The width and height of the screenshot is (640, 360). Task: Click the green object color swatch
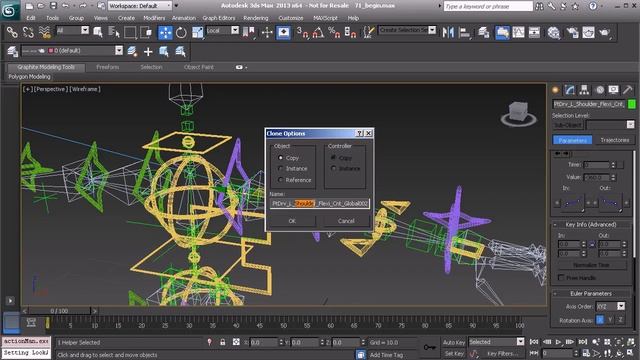point(631,104)
